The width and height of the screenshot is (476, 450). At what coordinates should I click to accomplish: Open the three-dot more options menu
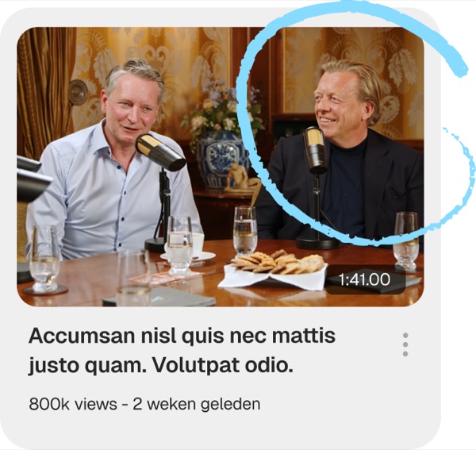[405, 344]
